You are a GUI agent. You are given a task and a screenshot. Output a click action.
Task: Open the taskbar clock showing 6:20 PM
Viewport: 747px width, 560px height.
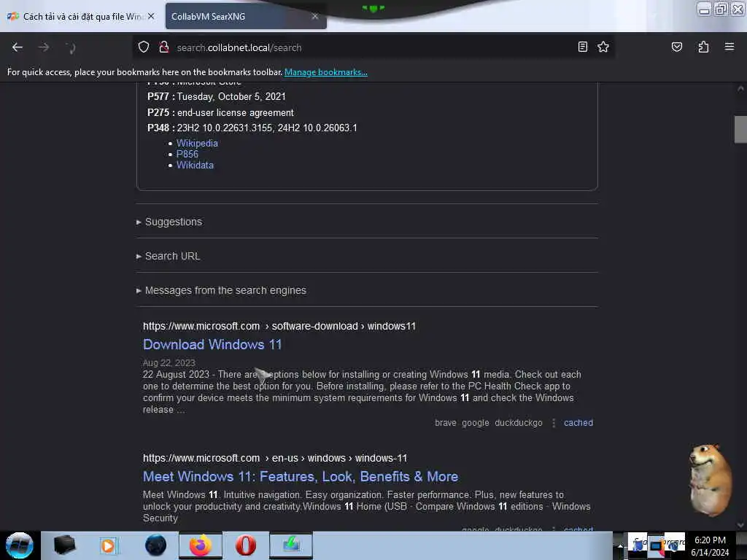click(710, 545)
